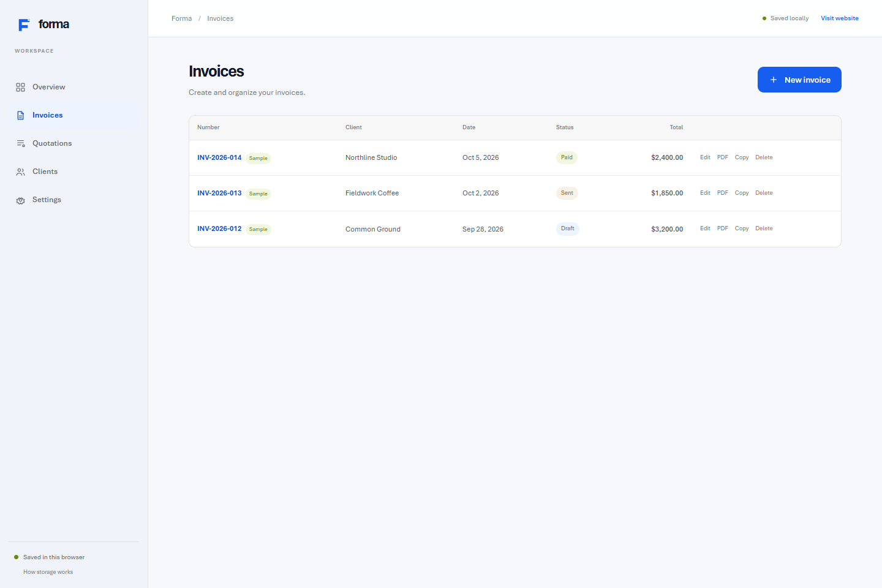Open invoice INV-2026-013
This screenshot has height=588, width=882.
(219, 193)
